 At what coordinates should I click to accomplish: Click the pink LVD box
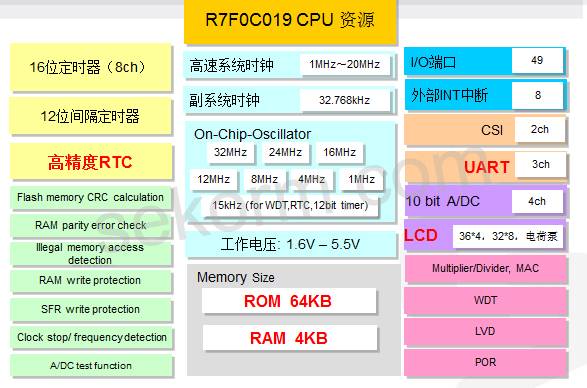(486, 331)
